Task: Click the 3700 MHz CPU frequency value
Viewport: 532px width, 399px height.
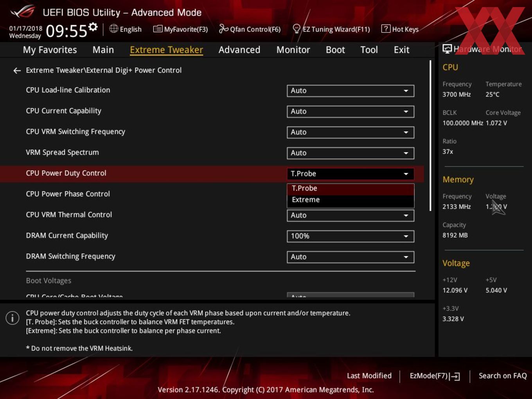Action: (457, 94)
